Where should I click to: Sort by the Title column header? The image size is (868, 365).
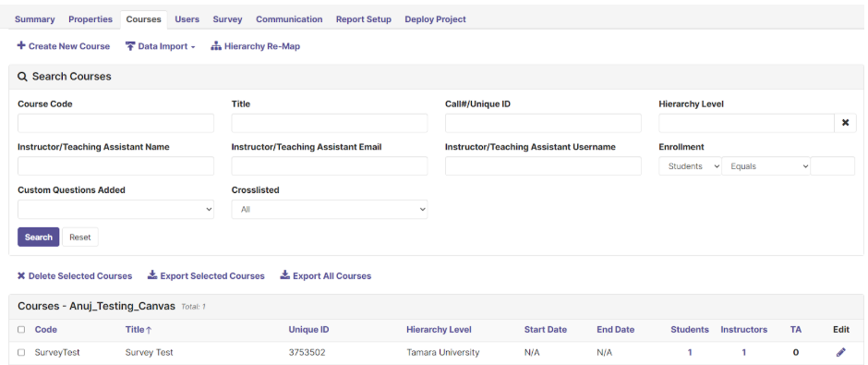click(135, 330)
